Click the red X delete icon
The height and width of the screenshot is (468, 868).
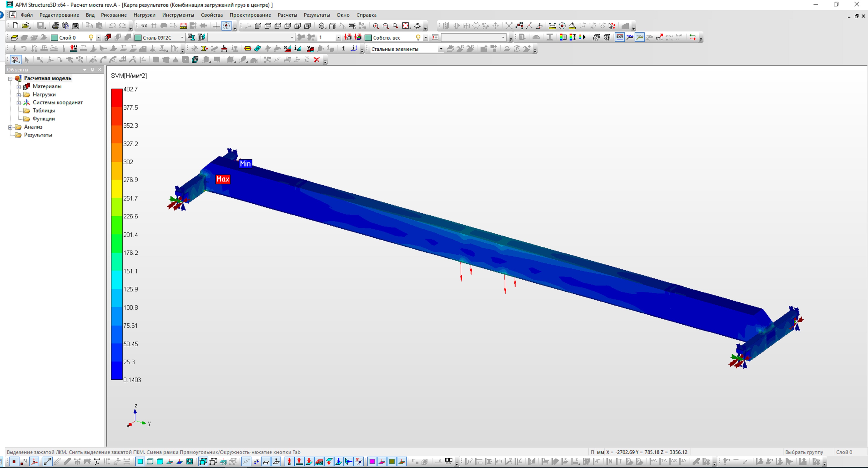tap(316, 60)
